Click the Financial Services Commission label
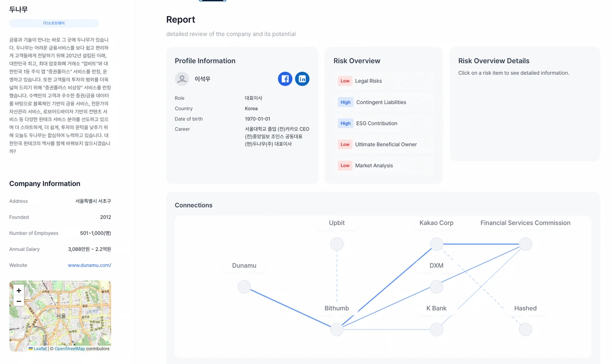The width and height of the screenshot is (612, 364). tap(525, 223)
